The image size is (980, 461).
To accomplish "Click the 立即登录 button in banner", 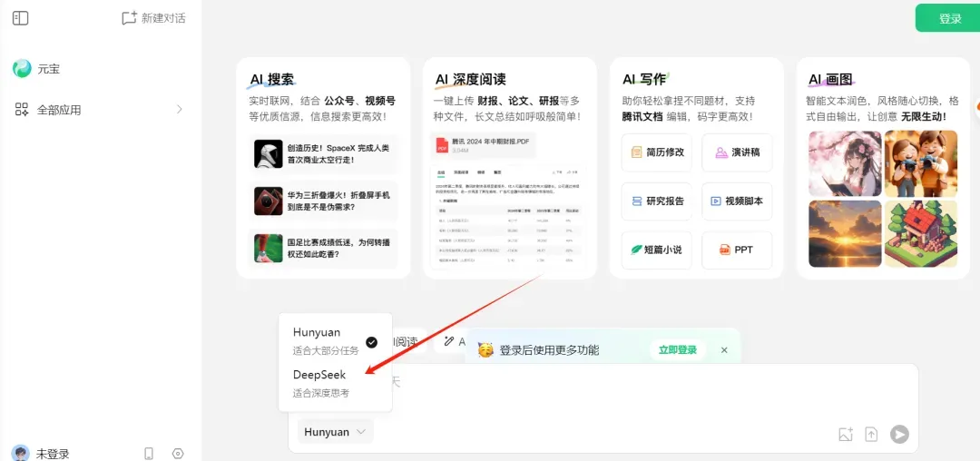I will pyautogui.click(x=678, y=349).
